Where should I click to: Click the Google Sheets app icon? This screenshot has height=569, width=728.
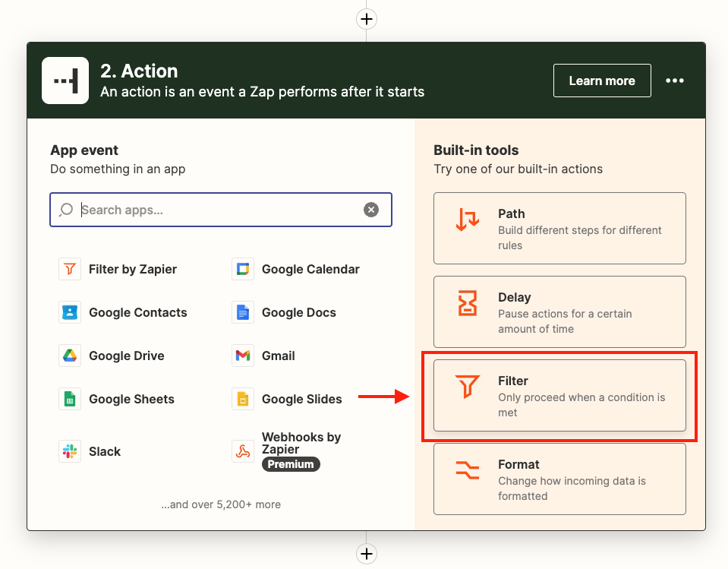pyautogui.click(x=70, y=399)
